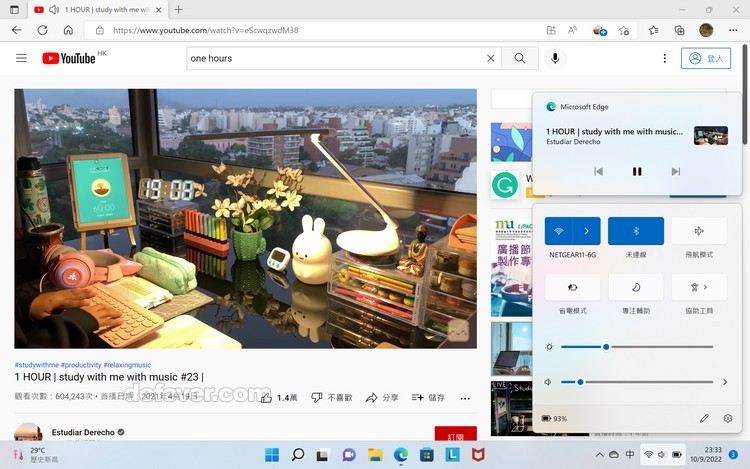This screenshot has height=469, width=750.
Task: Toggle airplane mode quick setting
Action: tap(699, 231)
